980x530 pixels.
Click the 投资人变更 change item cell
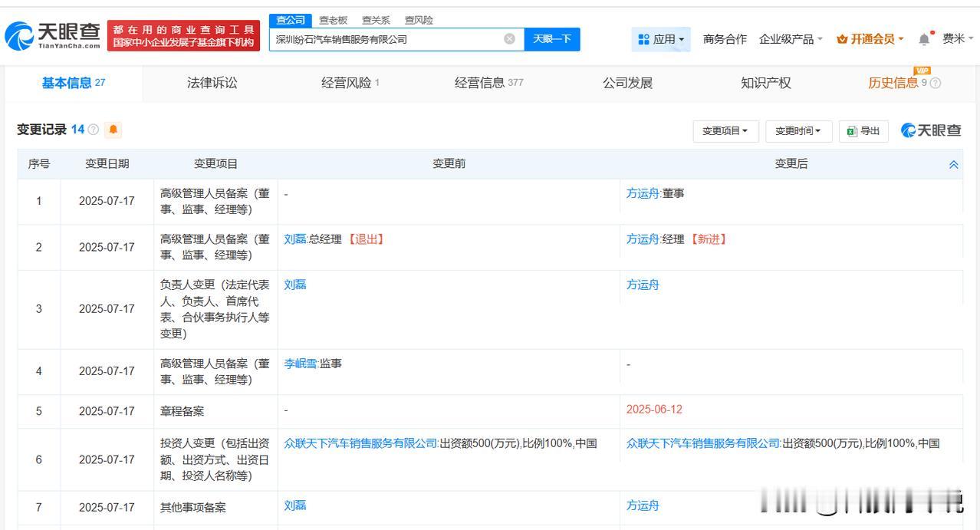[x=215, y=459]
